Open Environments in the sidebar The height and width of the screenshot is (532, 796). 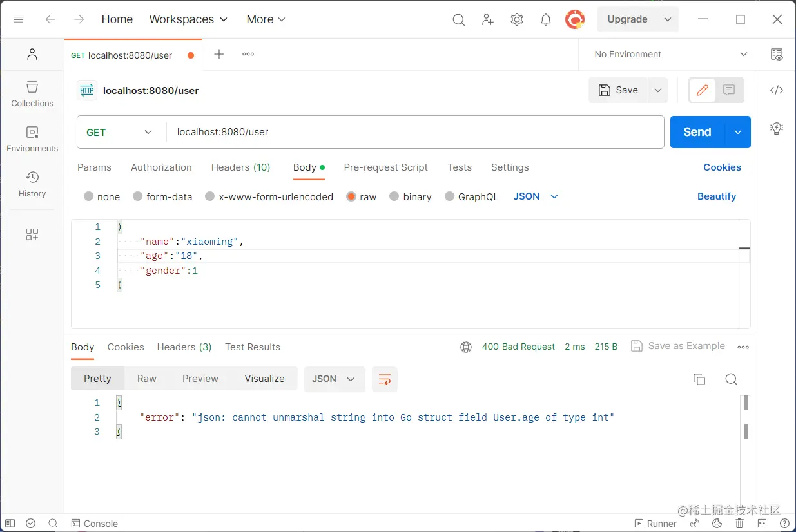tap(32, 139)
